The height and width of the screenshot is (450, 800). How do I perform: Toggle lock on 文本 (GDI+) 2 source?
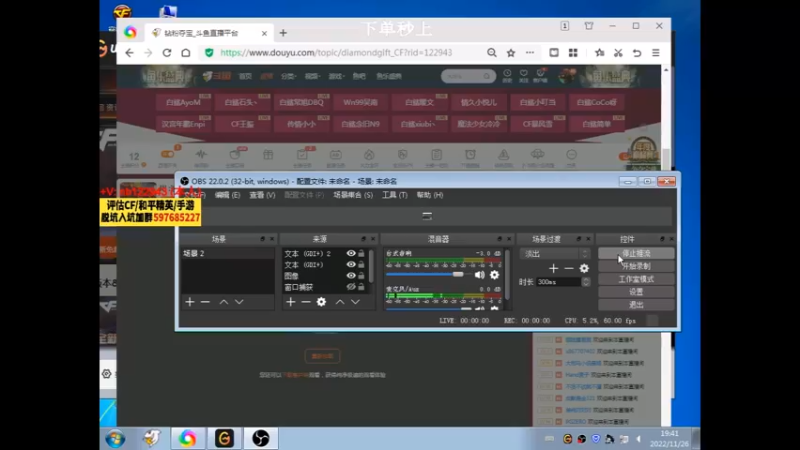[x=361, y=253]
